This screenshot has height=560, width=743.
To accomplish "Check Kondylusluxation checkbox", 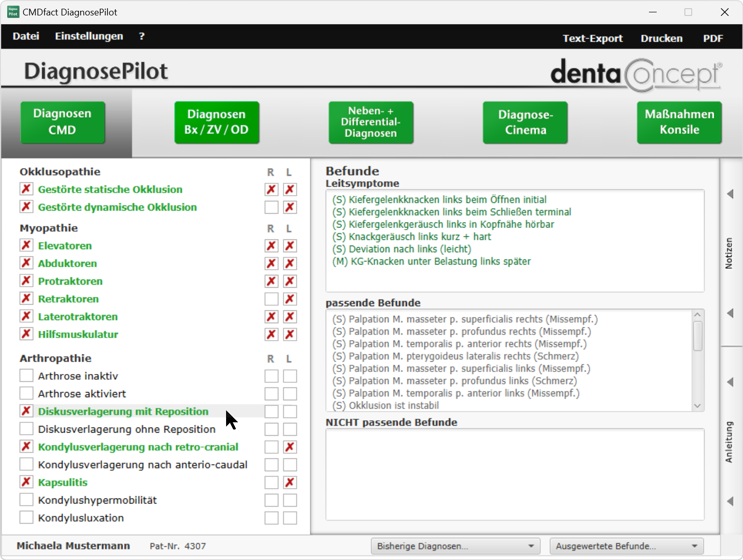I will tap(26, 517).
